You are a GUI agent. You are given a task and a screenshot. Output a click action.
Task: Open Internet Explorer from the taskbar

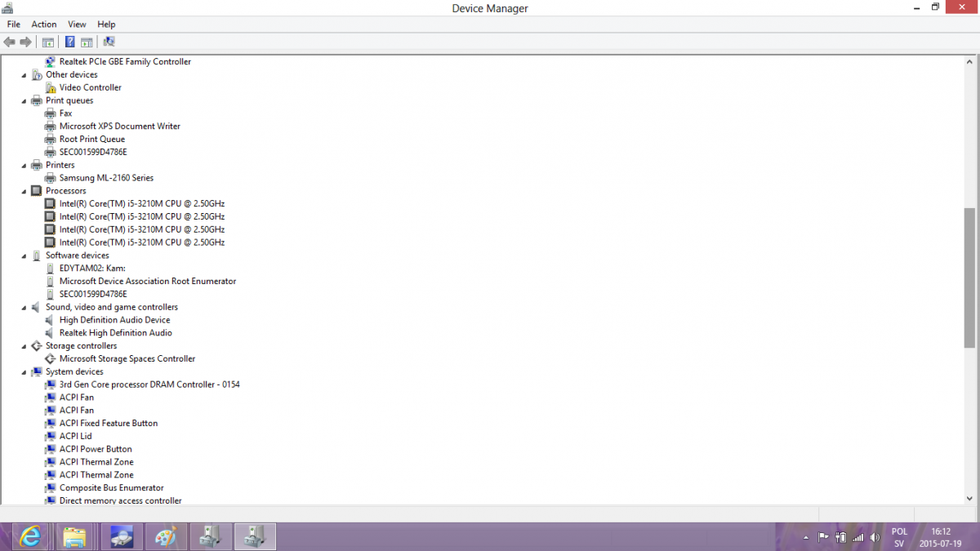30,536
